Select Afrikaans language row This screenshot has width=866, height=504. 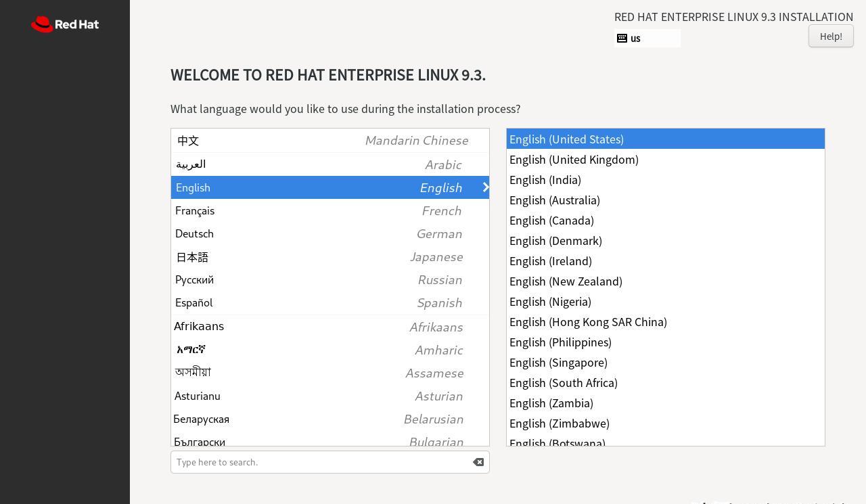330,327
